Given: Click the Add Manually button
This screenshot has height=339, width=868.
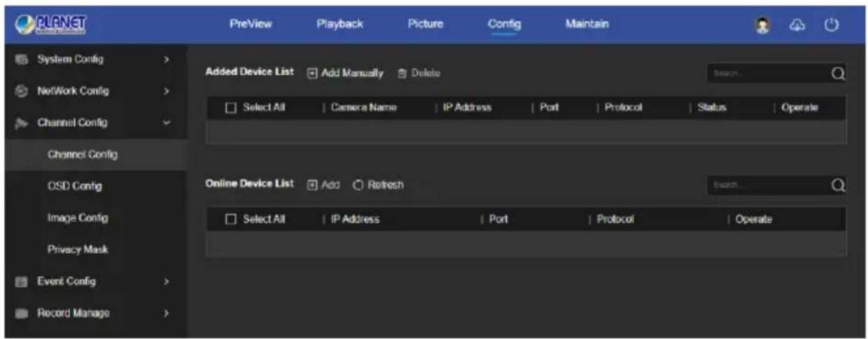Looking at the screenshot, I should (346, 73).
